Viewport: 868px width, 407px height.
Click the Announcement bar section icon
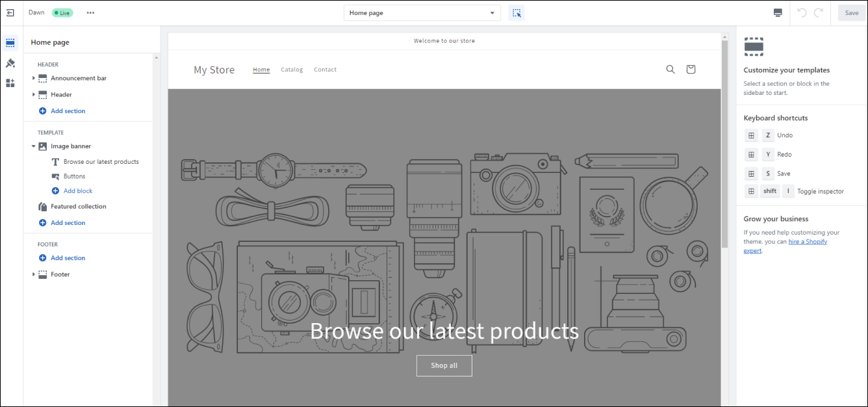pyautogui.click(x=43, y=78)
